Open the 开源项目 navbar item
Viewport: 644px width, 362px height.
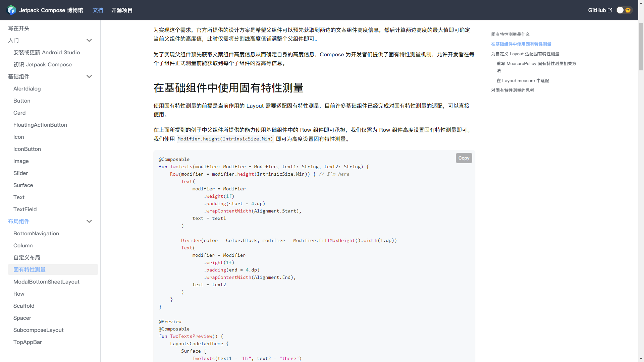point(122,10)
